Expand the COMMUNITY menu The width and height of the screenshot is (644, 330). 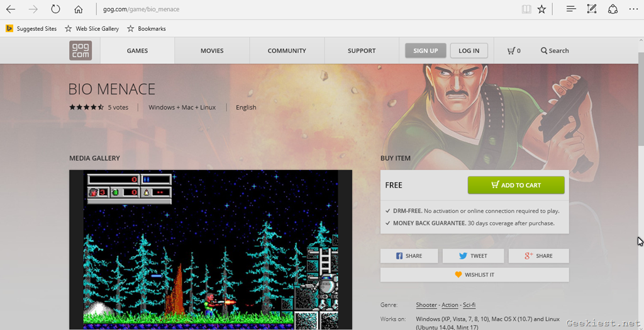287,50
